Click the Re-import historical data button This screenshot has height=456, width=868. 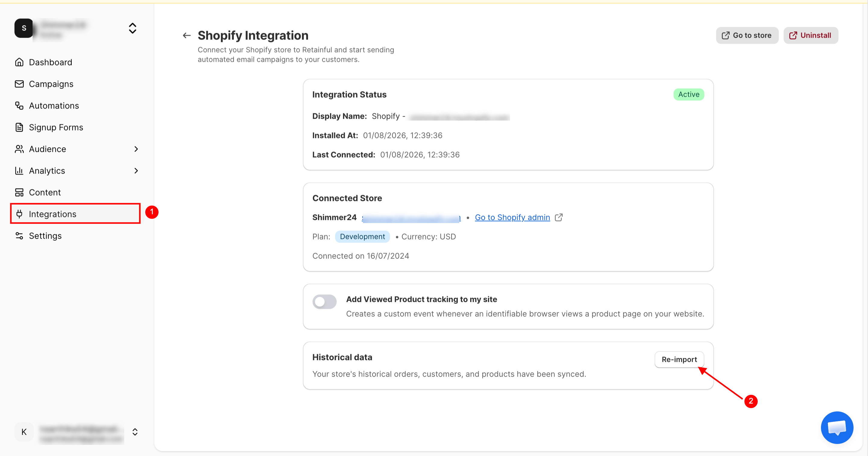point(679,360)
